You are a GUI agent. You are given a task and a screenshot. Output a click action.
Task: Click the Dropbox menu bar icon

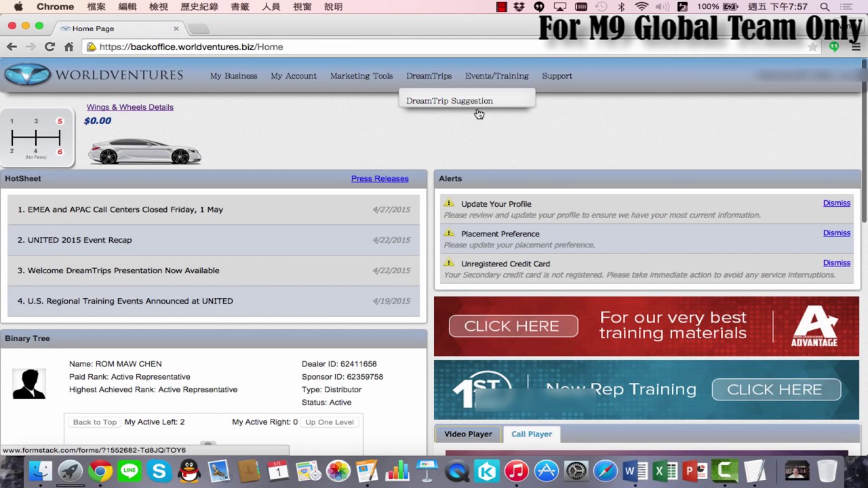point(519,7)
